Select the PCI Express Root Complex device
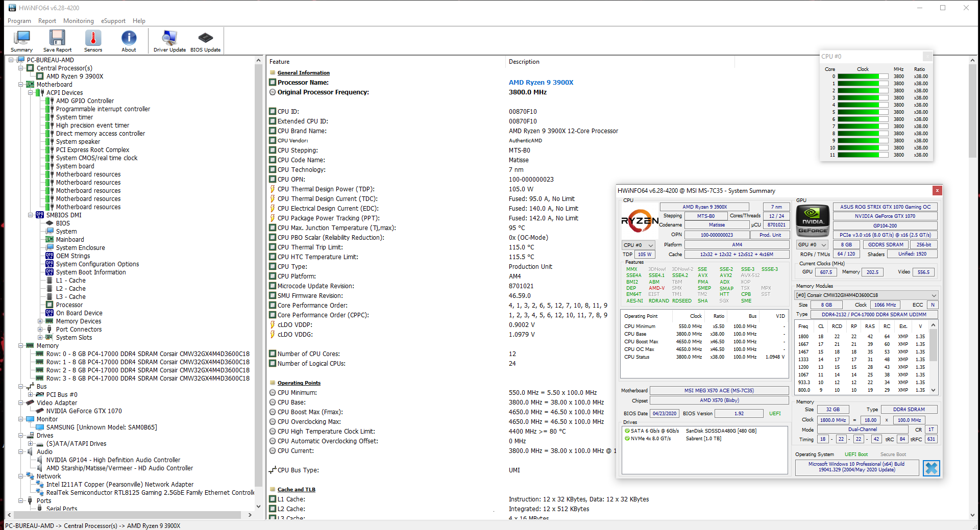The image size is (980, 530). coord(92,150)
